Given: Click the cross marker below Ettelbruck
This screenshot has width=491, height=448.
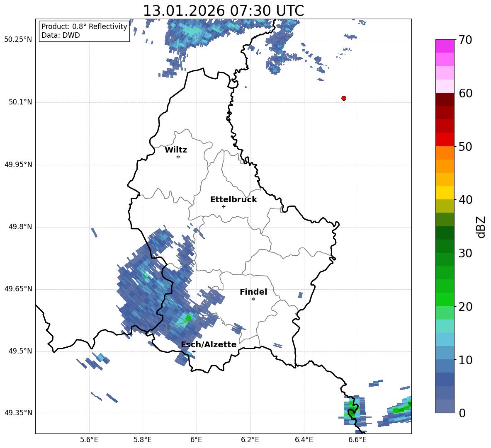Looking at the screenshot, I should coord(224,206).
